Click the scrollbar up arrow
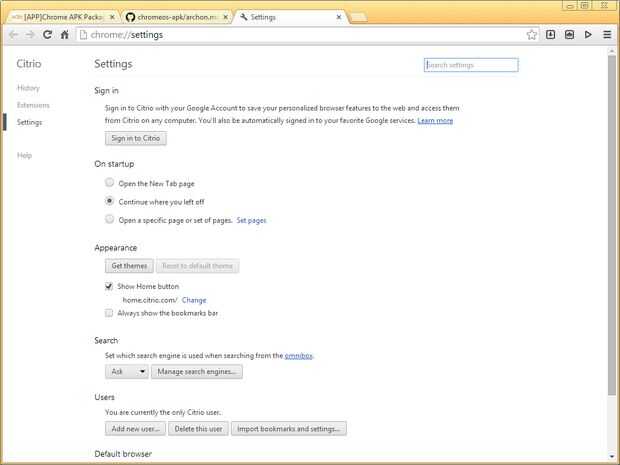 point(612,51)
